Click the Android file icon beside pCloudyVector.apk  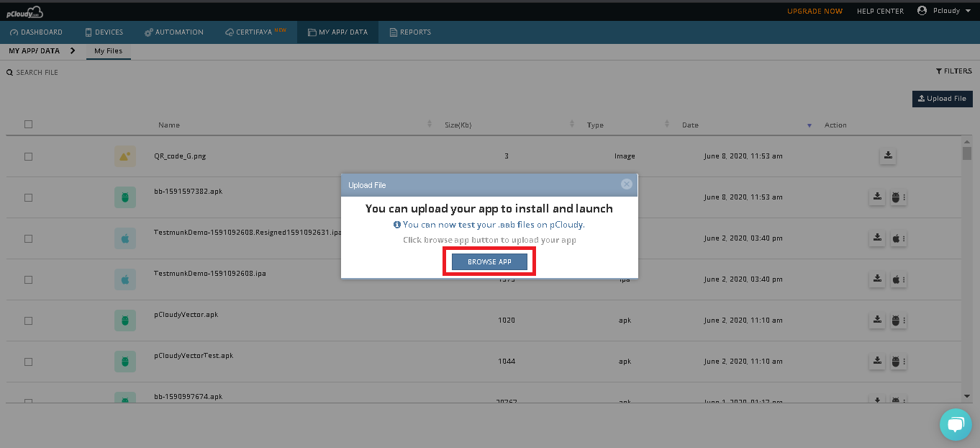[x=125, y=321]
